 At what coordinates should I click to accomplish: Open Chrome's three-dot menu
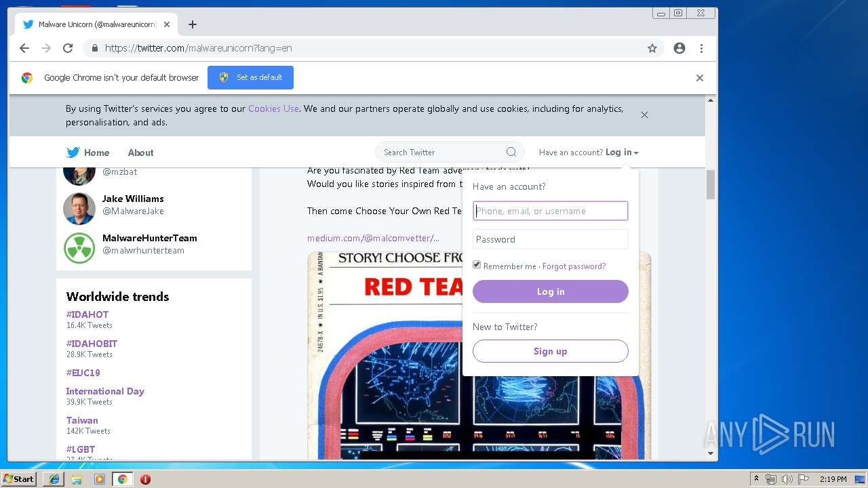tap(701, 48)
